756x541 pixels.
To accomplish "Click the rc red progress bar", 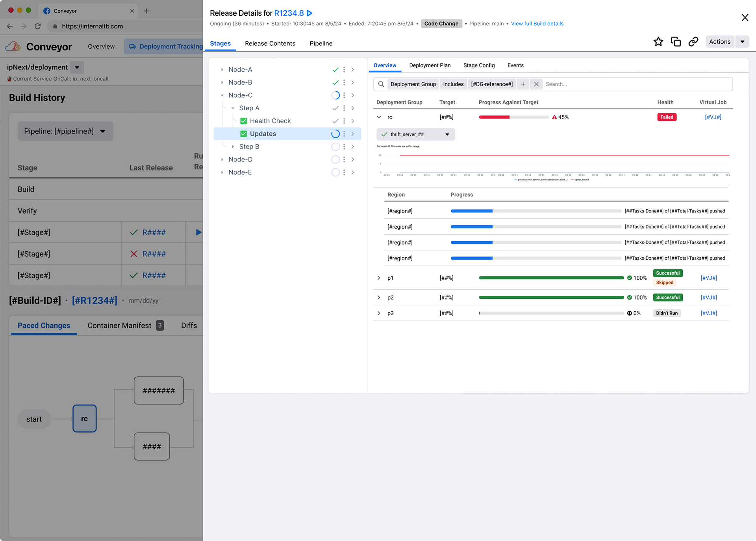I will click(x=513, y=117).
